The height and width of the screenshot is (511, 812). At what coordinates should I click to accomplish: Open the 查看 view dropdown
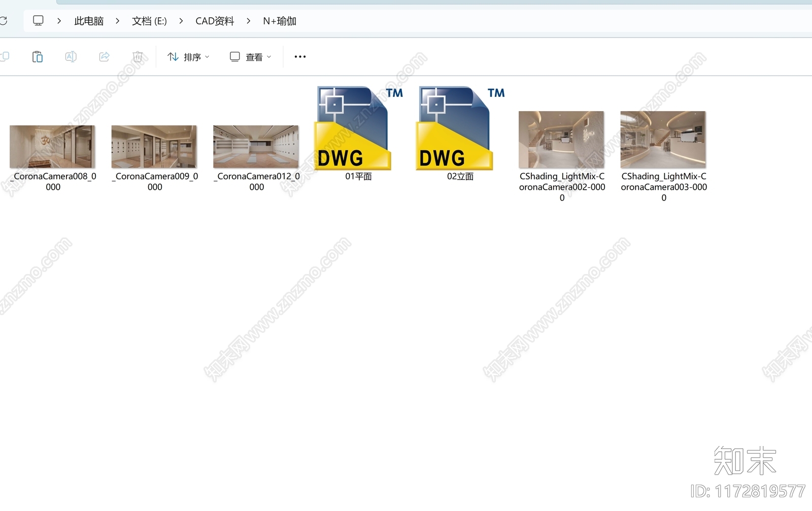[x=251, y=57]
